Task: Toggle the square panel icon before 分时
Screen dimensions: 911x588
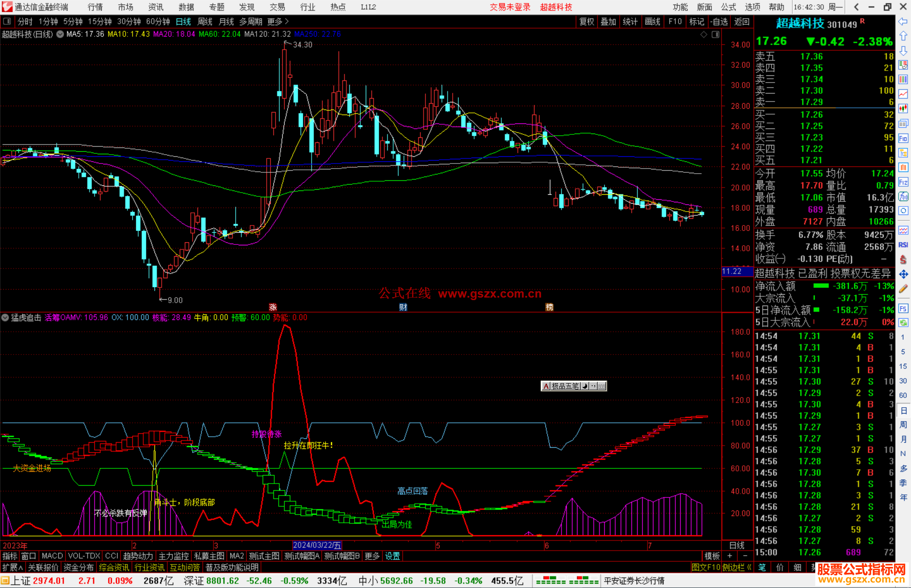Action: click(x=7, y=21)
